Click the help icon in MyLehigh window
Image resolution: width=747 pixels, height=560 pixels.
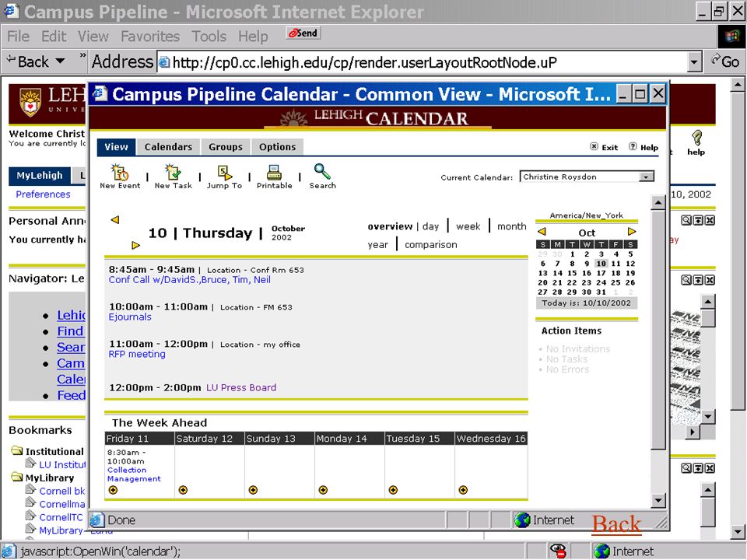(x=696, y=142)
